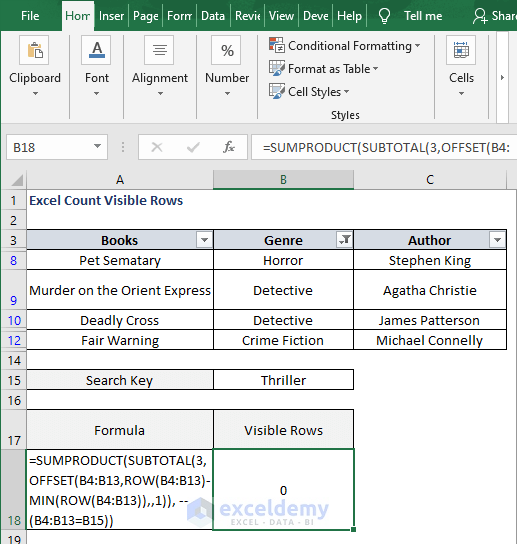Screen dimensions: 517x544
Task: Select the Home tab
Action: click(78, 16)
